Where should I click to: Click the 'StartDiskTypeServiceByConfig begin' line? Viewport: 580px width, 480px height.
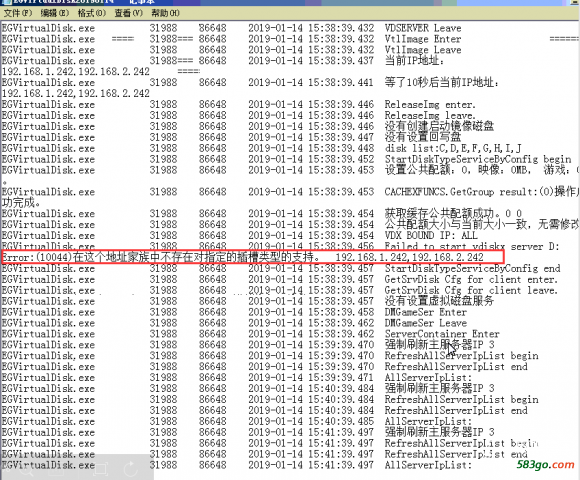(x=287, y=159)
